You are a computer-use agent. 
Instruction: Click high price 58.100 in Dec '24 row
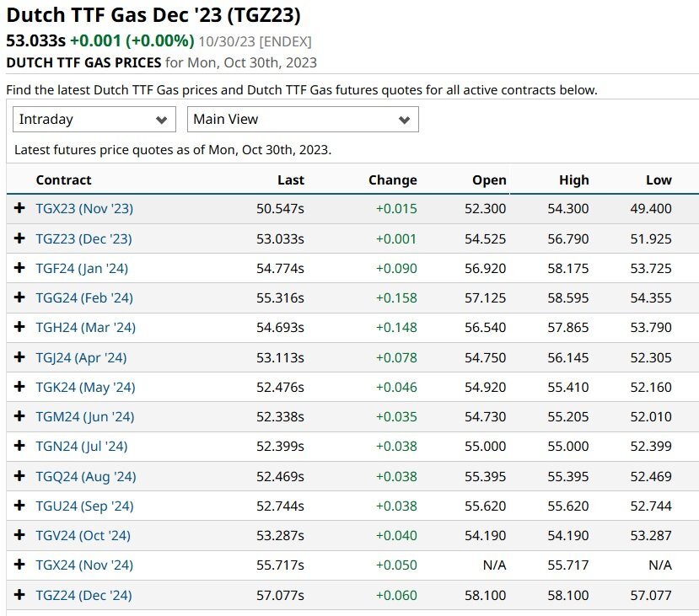point(568,596)
